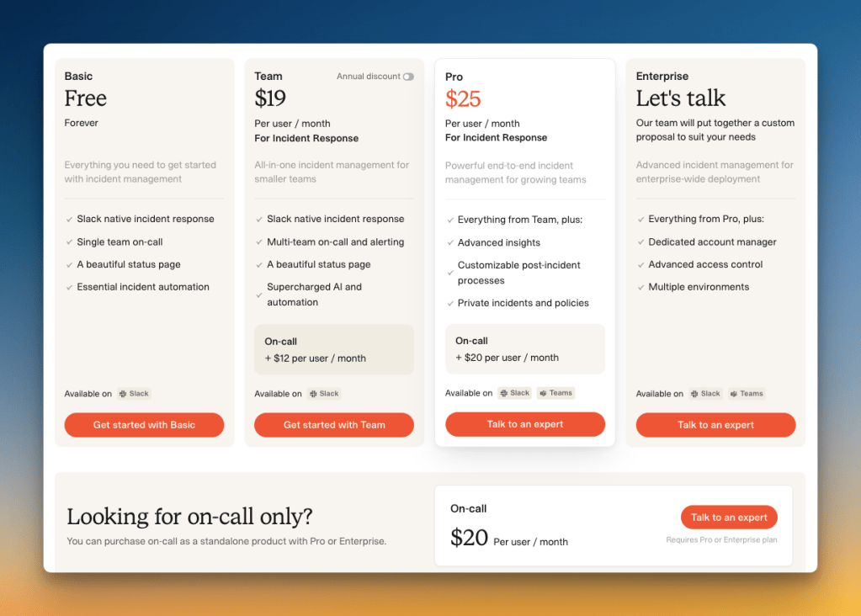Click the checkmark beside 'Single team on-call'
This screenshot has width=861, height=616.
[69, 242]
